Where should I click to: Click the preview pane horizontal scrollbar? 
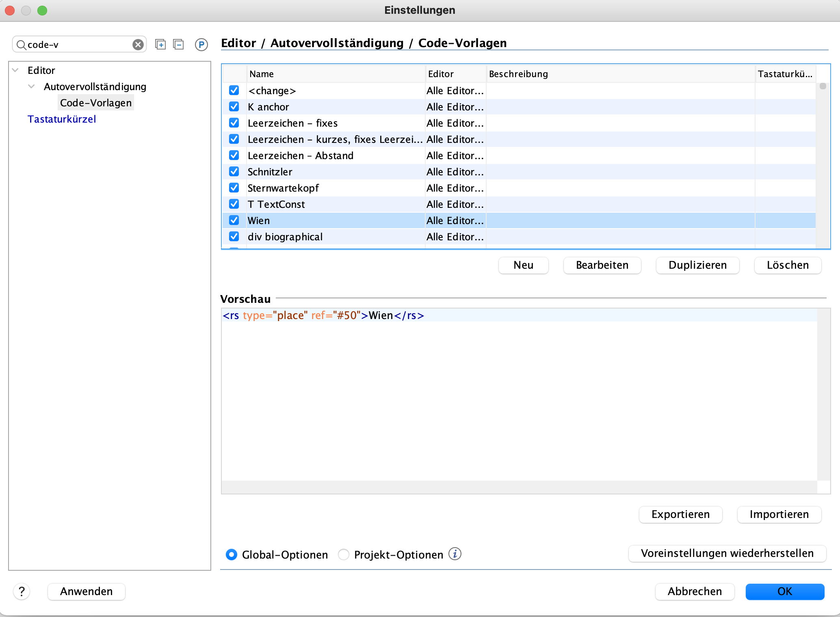pyautogui.click(x=520, y=487)
